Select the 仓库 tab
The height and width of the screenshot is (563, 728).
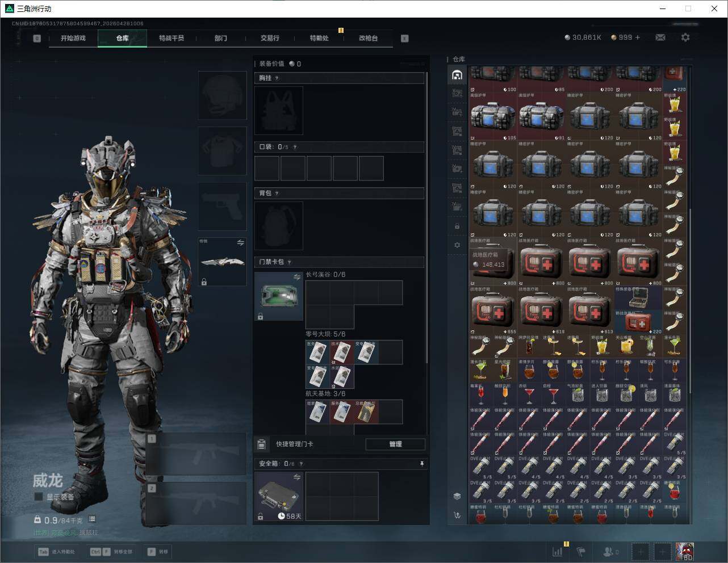[122, 38]
